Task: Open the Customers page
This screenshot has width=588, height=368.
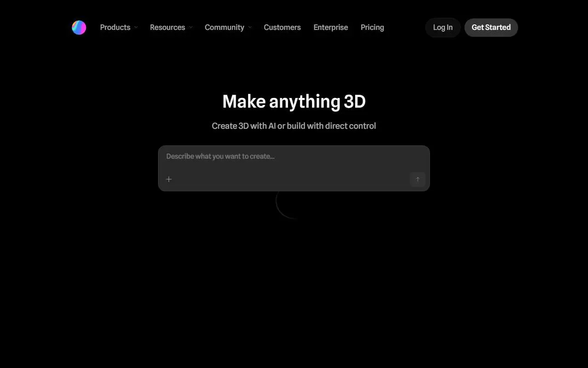Action: [282, 28]
